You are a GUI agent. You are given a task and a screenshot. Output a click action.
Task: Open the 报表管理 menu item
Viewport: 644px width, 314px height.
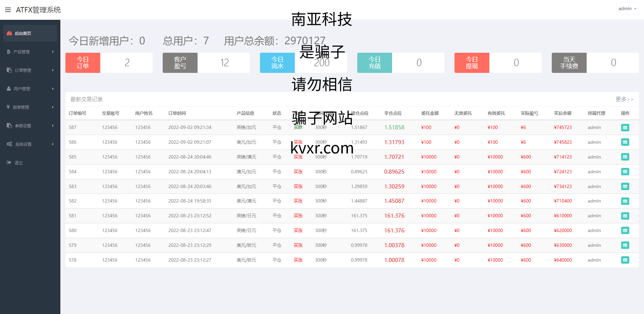[x=30, y=107]
